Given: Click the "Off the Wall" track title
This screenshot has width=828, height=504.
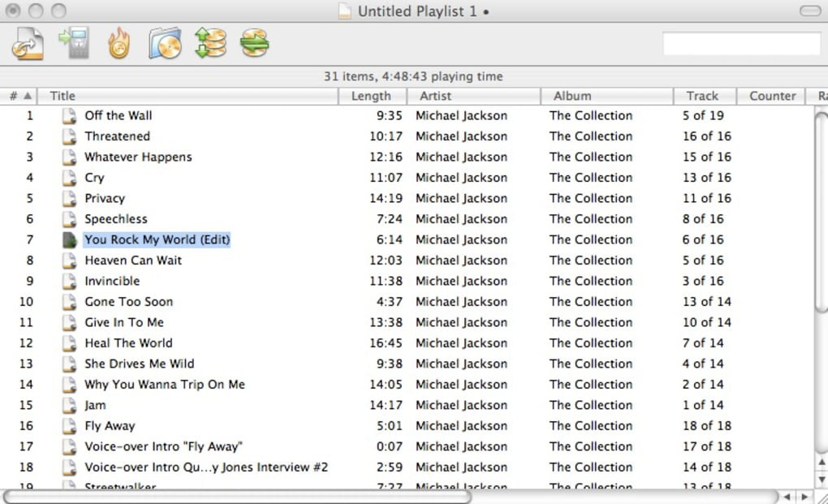Looking at the screenshot, I should click(119, 115).
